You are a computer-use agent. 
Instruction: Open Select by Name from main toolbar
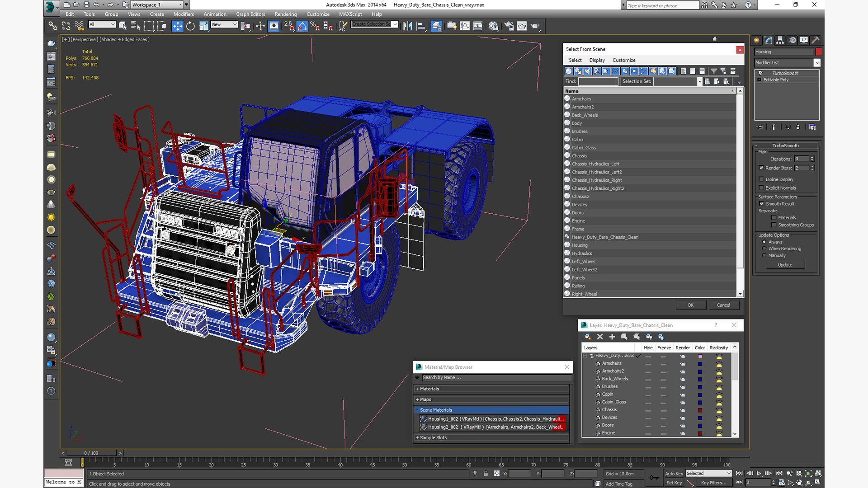coord(136,26)
